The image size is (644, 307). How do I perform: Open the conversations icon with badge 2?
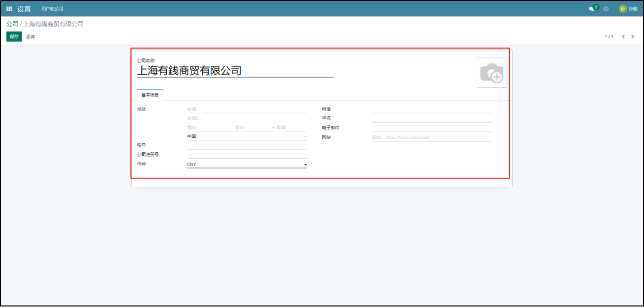pyautogui.click(x=593, y=9)
